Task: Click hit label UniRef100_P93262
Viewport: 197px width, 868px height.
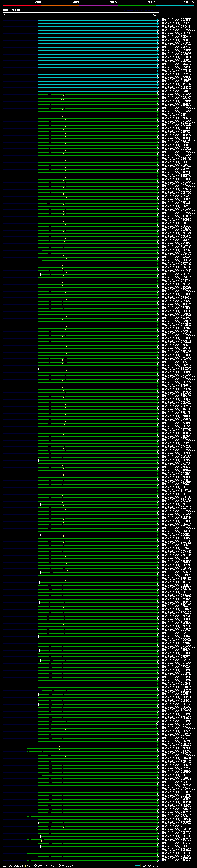Action: 176,97
